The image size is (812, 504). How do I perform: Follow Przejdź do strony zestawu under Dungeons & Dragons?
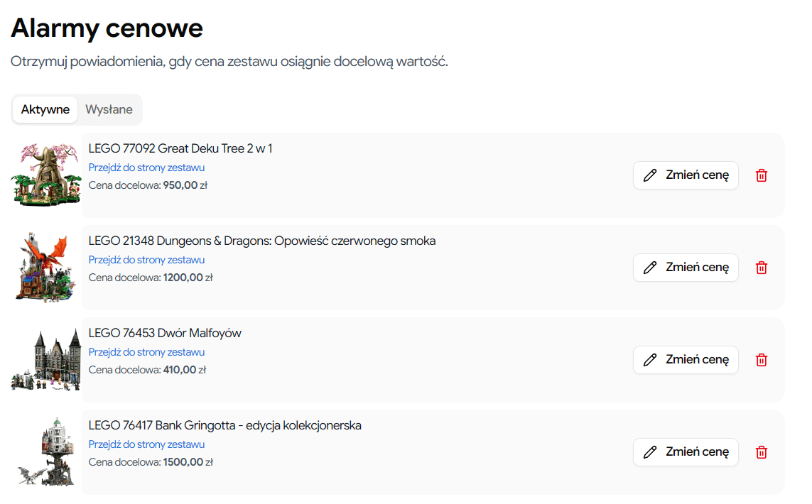pos(146,260)
